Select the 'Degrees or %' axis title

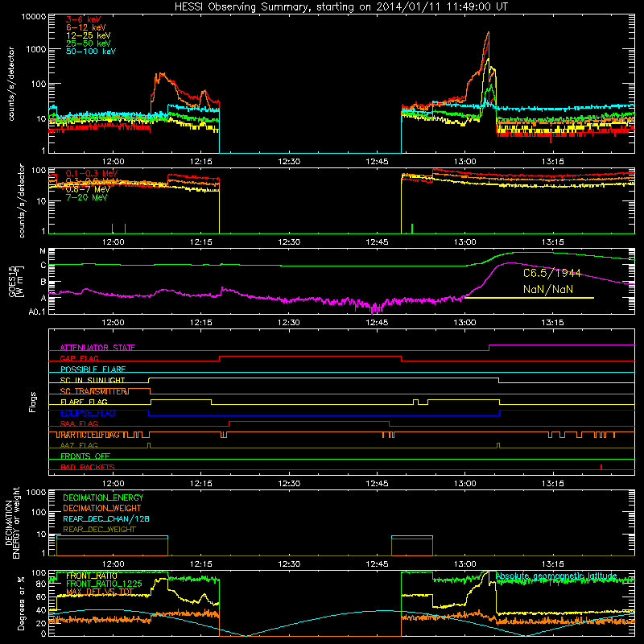click(x=21, y=603)
